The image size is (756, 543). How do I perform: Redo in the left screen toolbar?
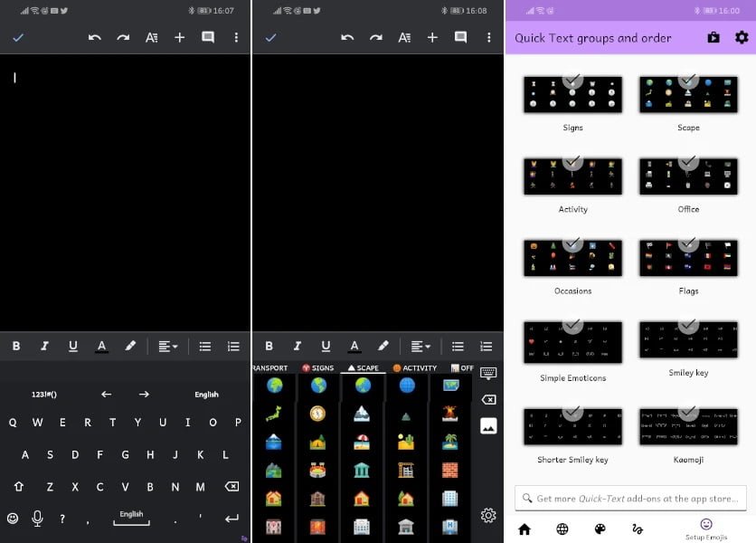pyautogui.click(x=123, y=38)
